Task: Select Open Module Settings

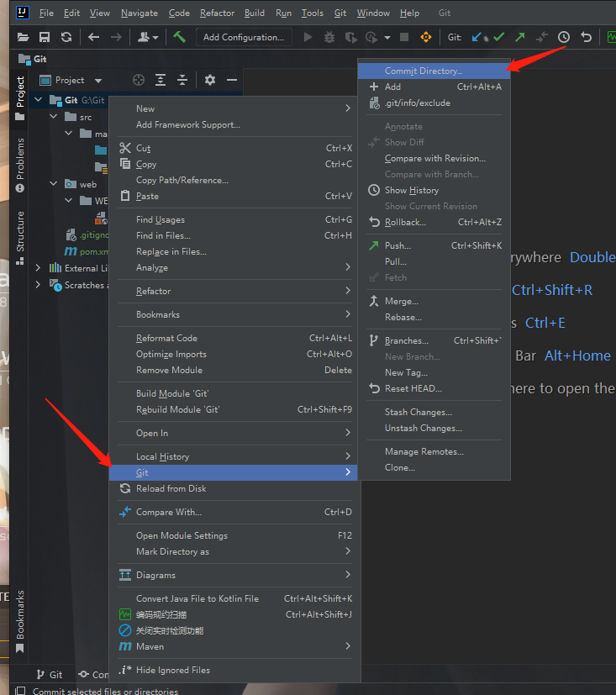Action: pyautogui.click(x=233, y=536)
